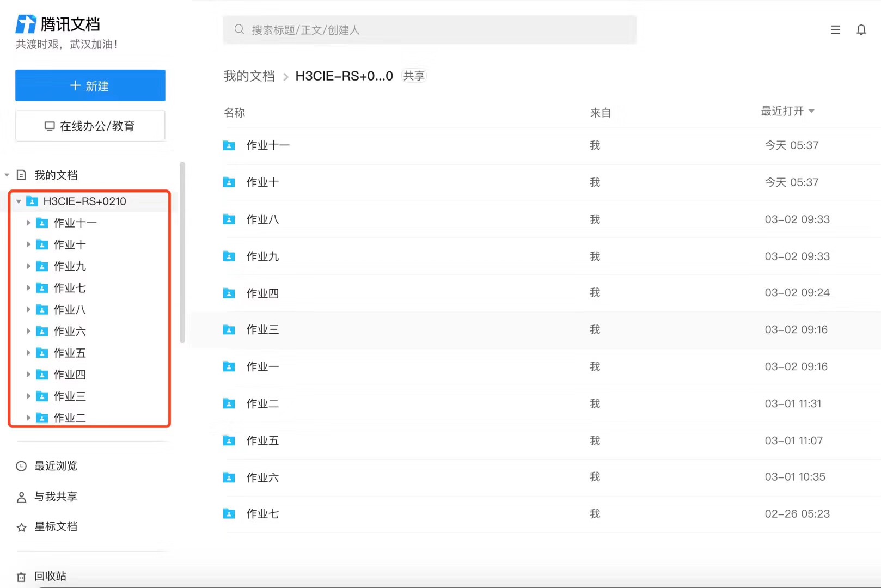881x588 pixels.
Task: Expand 作业十一 in the sidebar tree
Action: coord(28,223)
